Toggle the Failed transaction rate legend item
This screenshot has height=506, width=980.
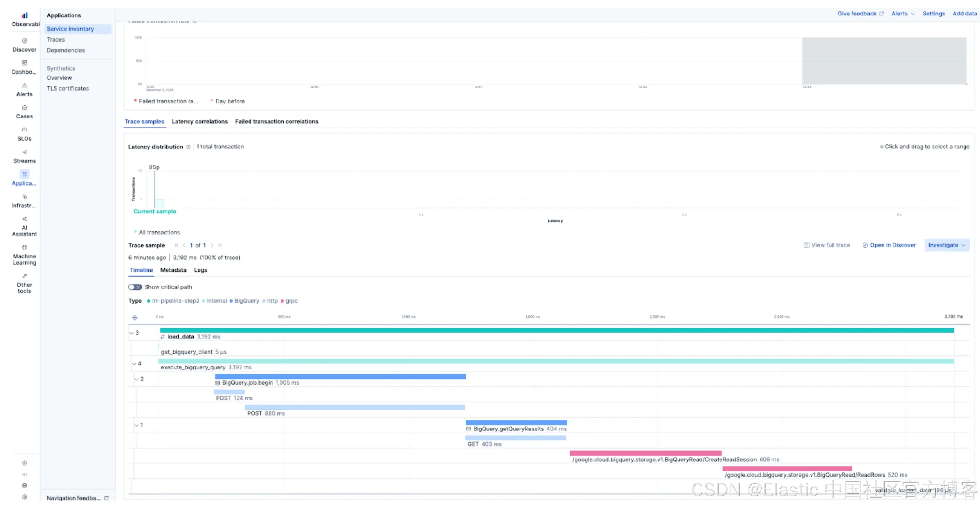[168, 101]
